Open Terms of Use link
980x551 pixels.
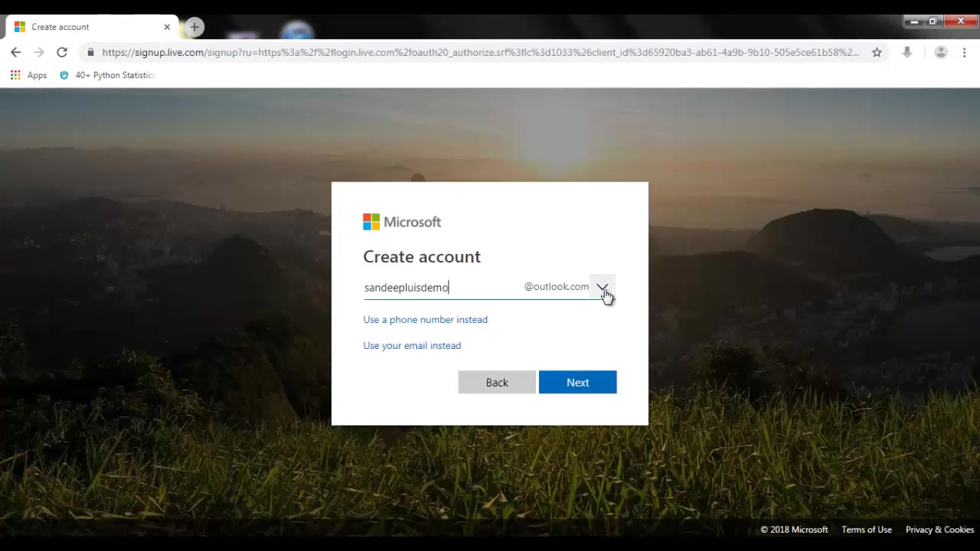(867, 530)
